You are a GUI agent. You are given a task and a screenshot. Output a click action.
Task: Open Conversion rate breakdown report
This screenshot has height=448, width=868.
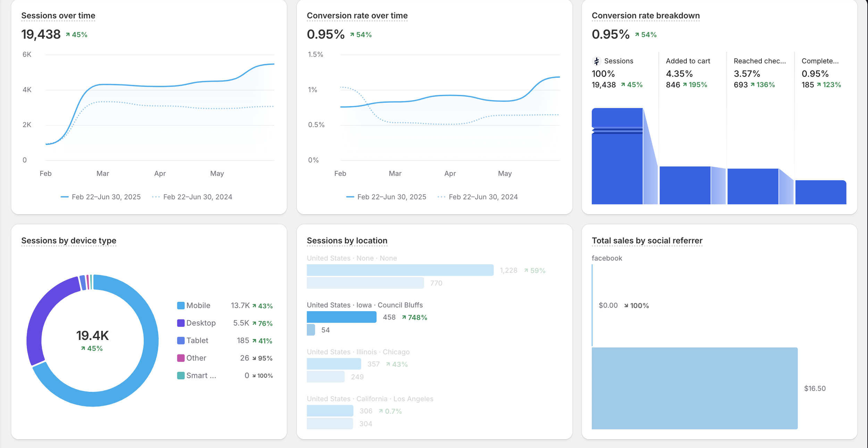point(645,16)
